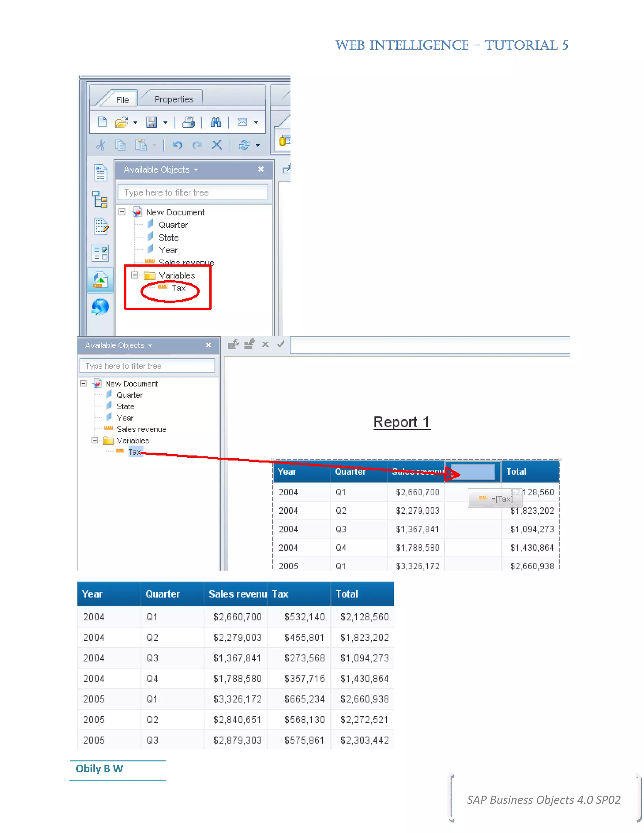Open the email options dropdown arrow
The width and height of the screenshot is (644, 833).
point(256,123)
